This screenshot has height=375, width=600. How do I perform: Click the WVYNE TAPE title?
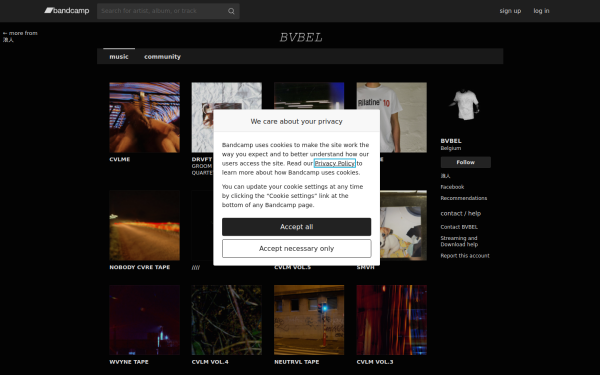pyautogui.click(x=129, y=362)
